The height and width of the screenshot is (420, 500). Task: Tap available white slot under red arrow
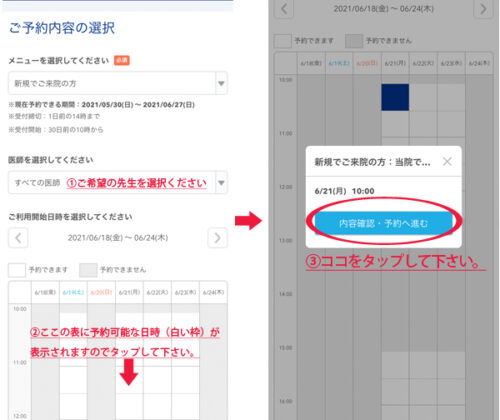129,407
